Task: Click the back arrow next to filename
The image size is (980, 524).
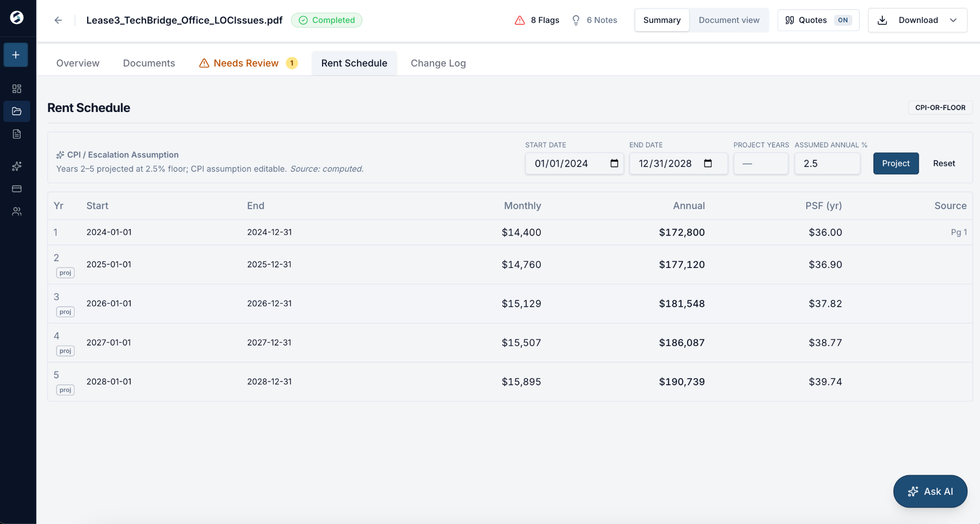Action: (58, 20)
